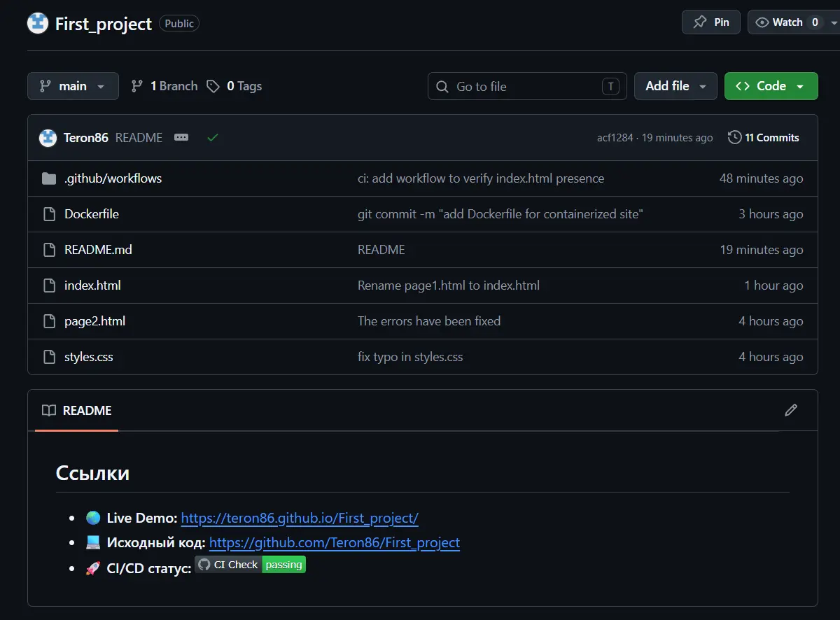Screen dimensions: 840x620
Task: Open the 0 Tags link
Action: click(234, 86)
